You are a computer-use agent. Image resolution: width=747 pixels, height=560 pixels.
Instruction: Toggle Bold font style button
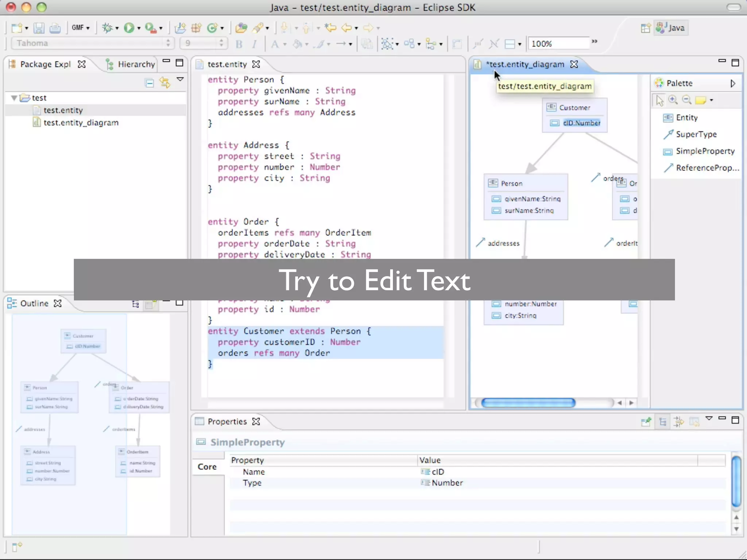239,44
